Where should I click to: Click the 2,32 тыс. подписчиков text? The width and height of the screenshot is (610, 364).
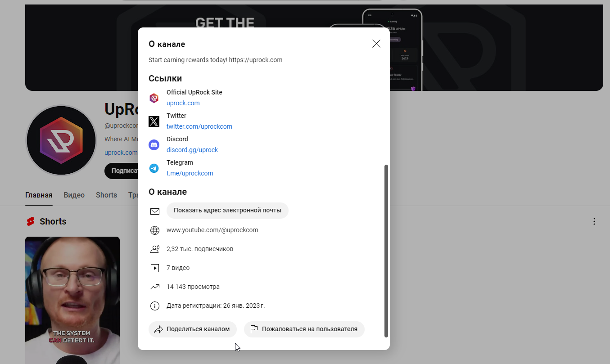click(x=200, y=249)
